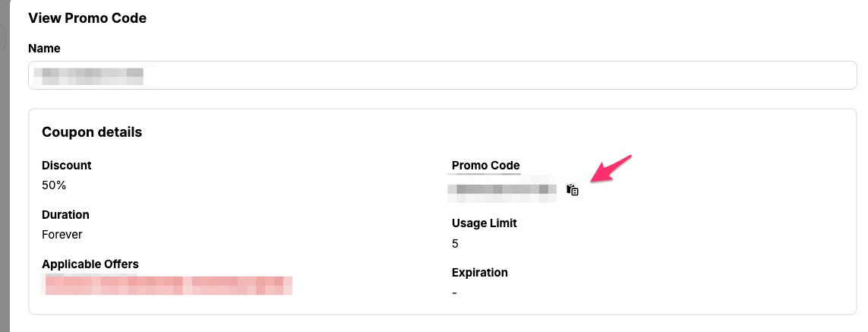Screen dimensions: 868x332
Task: Copy the promo code to clipboard
Action: 573,190
